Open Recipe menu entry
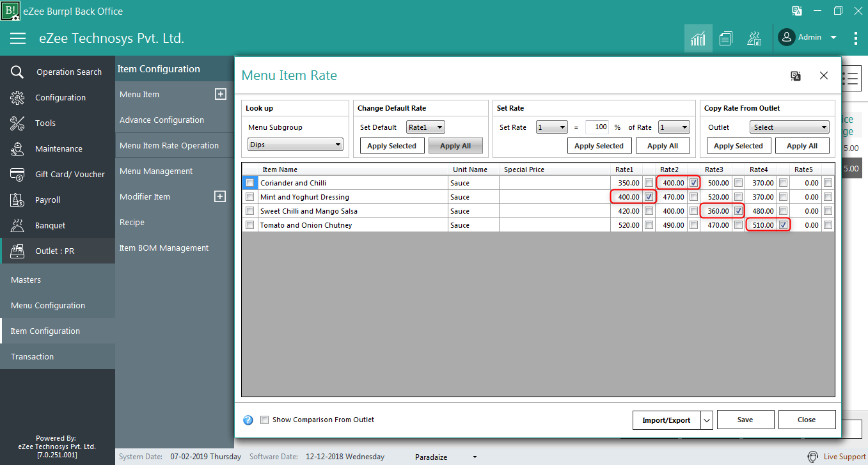868x465 pixels. pos(132,223)
